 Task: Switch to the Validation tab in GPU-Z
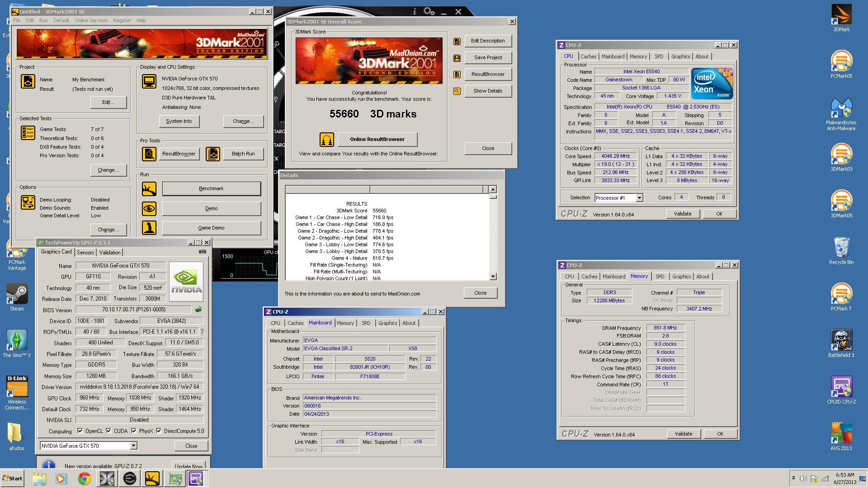coord(110,253)
